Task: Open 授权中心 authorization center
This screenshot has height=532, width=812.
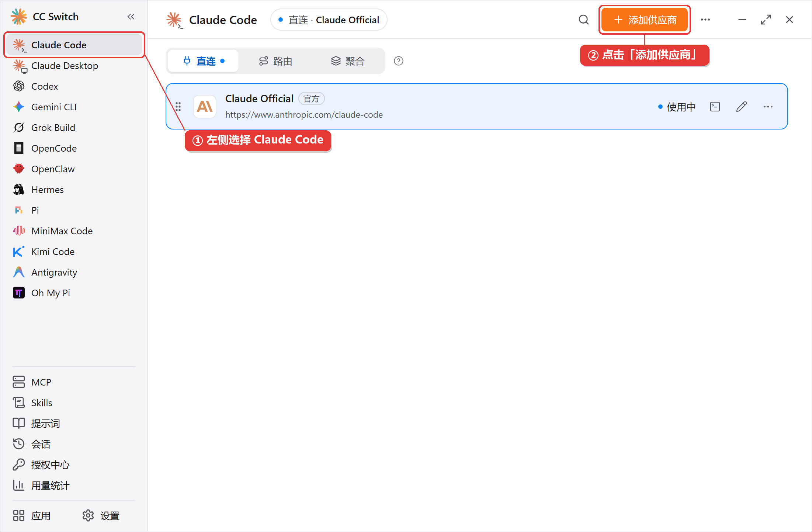Action: 74,465
